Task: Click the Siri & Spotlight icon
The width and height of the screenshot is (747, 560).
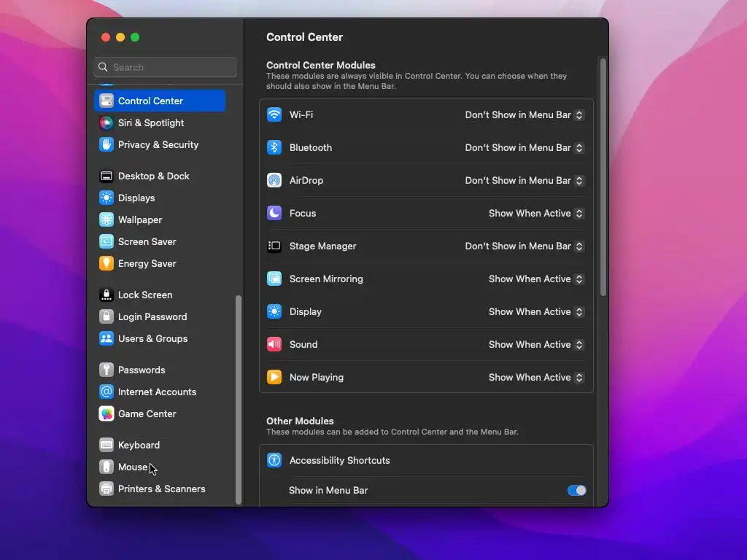Action: pyautogui.click(x=107, y=122)
